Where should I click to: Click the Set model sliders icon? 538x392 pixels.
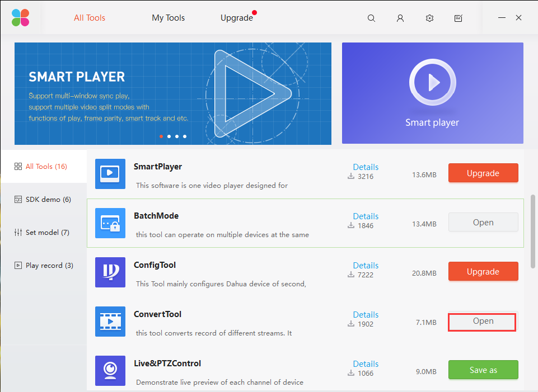tap(18, 232)
